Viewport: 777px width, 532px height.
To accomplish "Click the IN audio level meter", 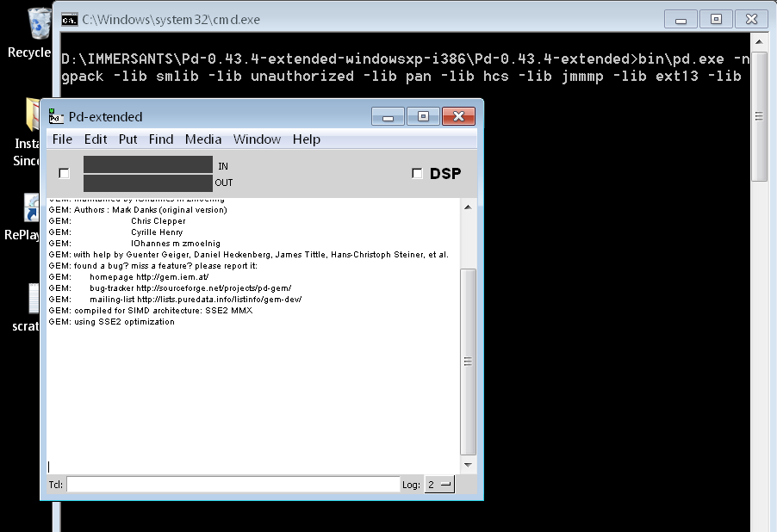I will pyautogui.click(x=147, y=164).
